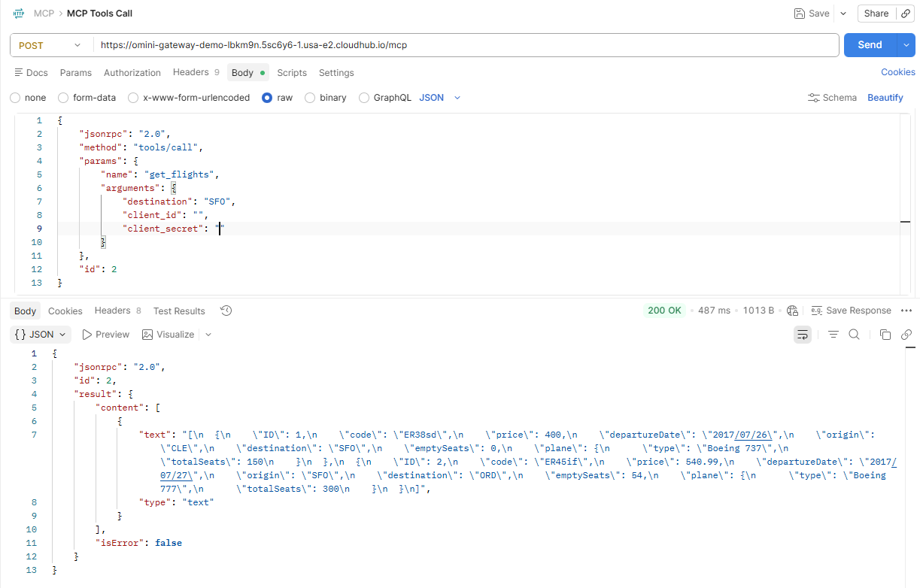Select the none body type radio
920x588 pixels.
click(15, 98)
